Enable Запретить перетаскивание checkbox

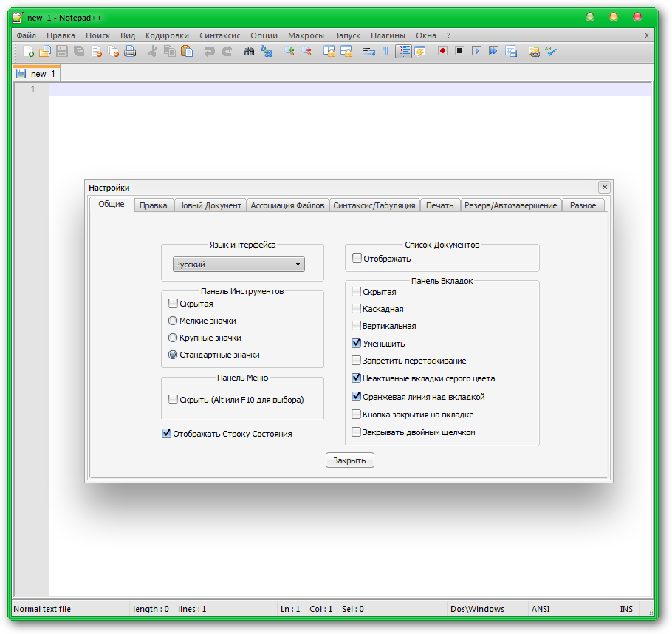tap(356, 361)
